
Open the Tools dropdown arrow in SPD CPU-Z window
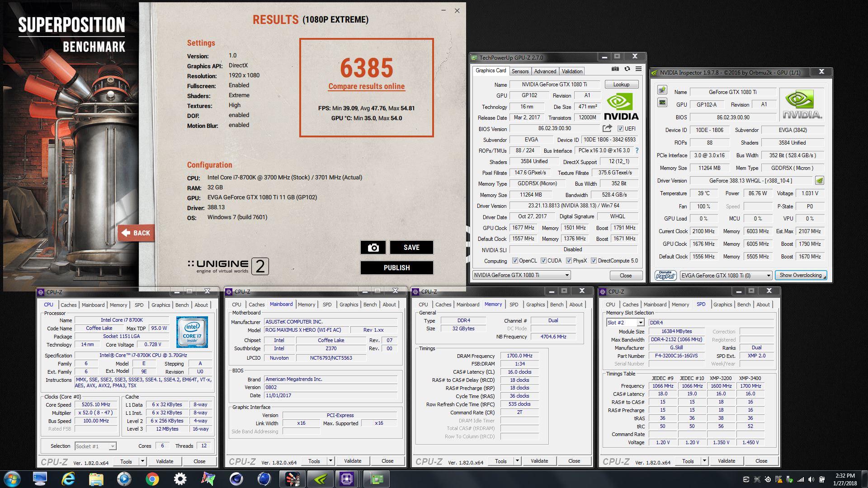[x=704, y=461]
